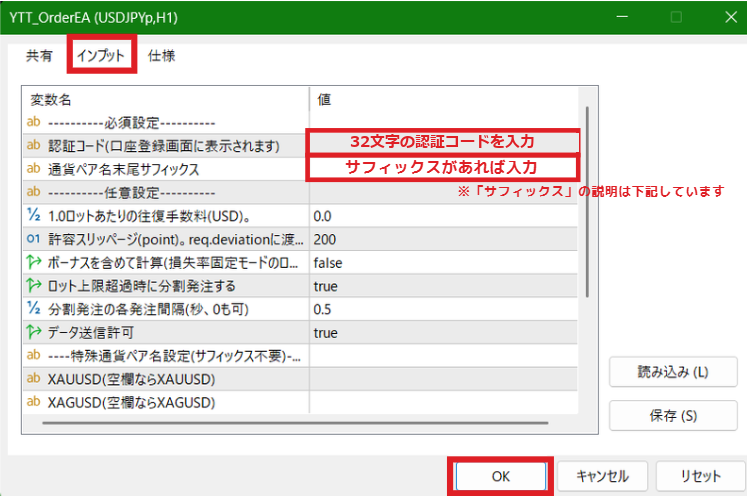
Task: Select the XAGUSD value cell
Action: click(443, 403)
